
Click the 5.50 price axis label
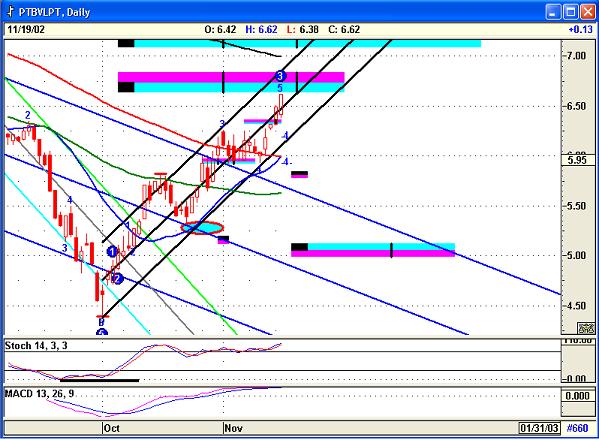pos(576,206)
